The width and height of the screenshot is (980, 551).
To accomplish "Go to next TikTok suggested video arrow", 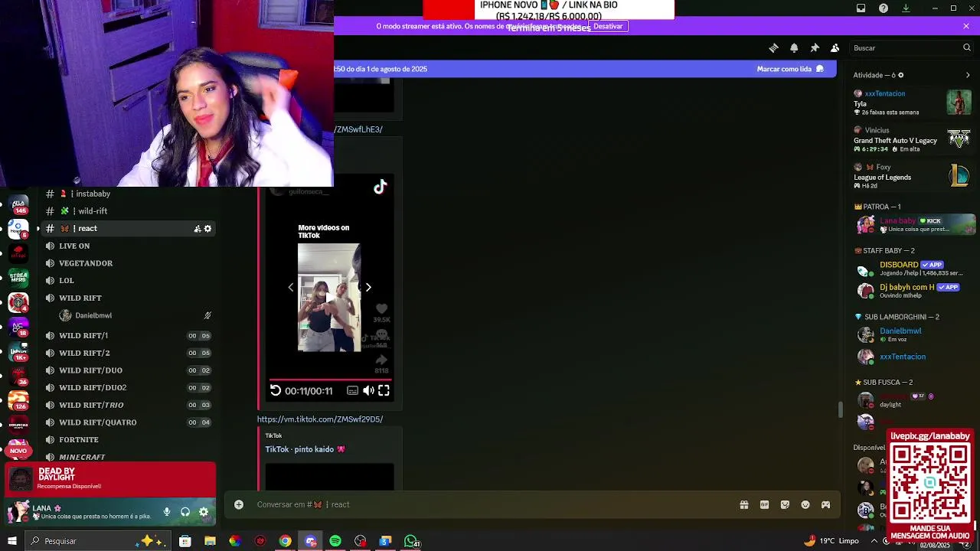I will coord(368,288).
